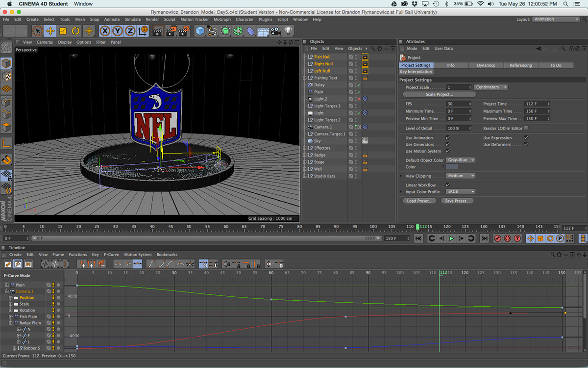The height and width of the screenshot is (368, 588).
Task: Add a floor/environment object icon
Action: pos(263,31)
